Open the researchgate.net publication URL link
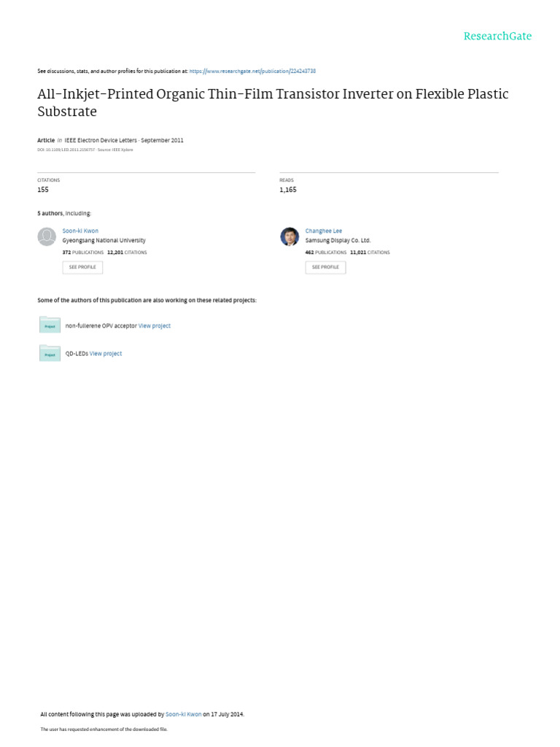 [x=252, y=71]
